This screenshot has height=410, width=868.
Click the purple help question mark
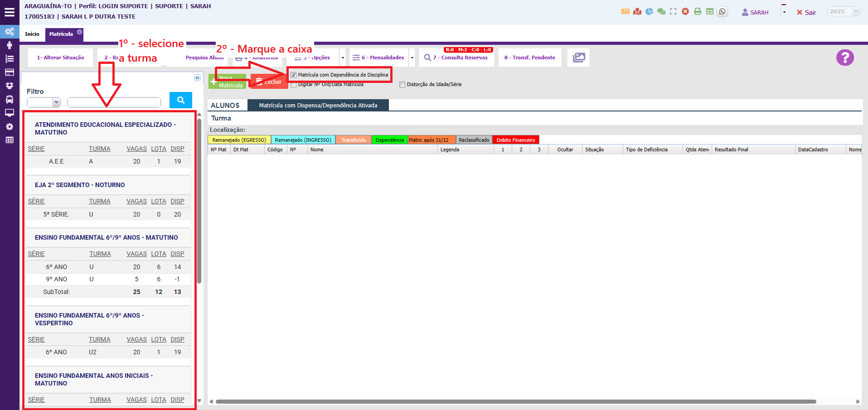[845, 58]
